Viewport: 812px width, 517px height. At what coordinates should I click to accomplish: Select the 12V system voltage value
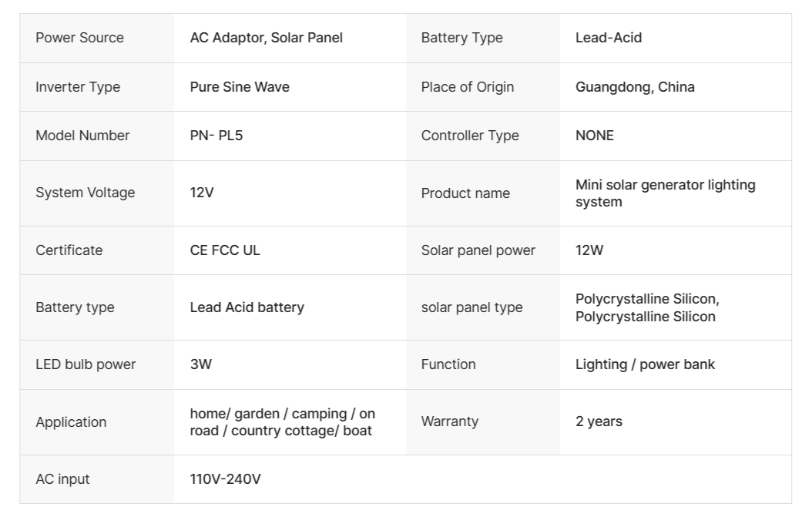click(x=202, y=193)
